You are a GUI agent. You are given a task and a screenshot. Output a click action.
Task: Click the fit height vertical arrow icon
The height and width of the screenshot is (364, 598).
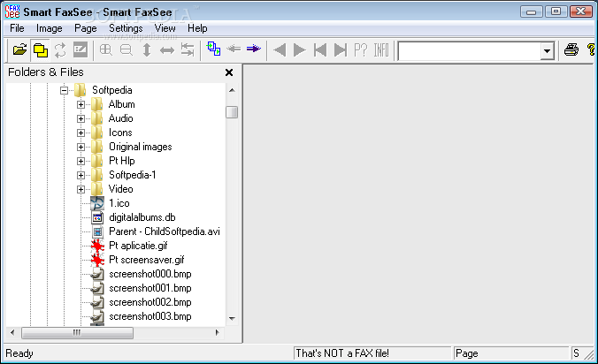[x=147, y=49]
